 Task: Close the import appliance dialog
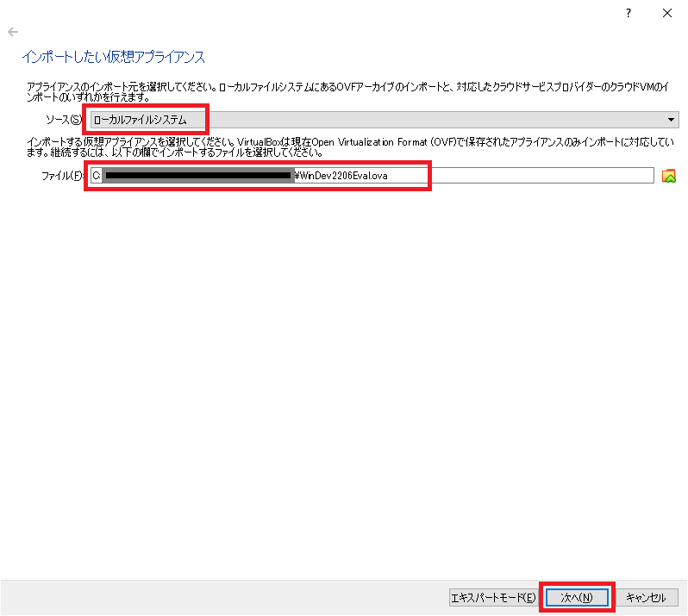(667, 13)
